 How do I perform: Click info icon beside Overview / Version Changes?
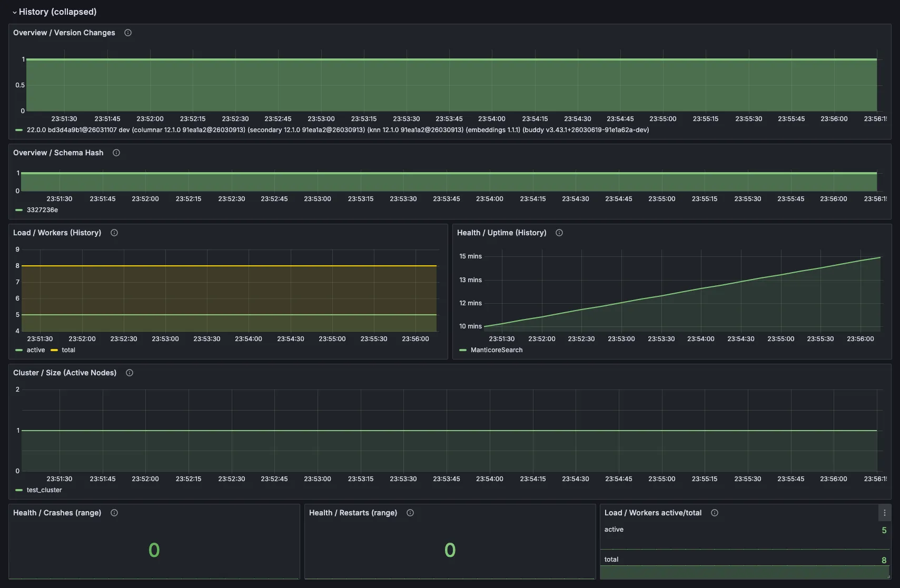coord(128,33)
